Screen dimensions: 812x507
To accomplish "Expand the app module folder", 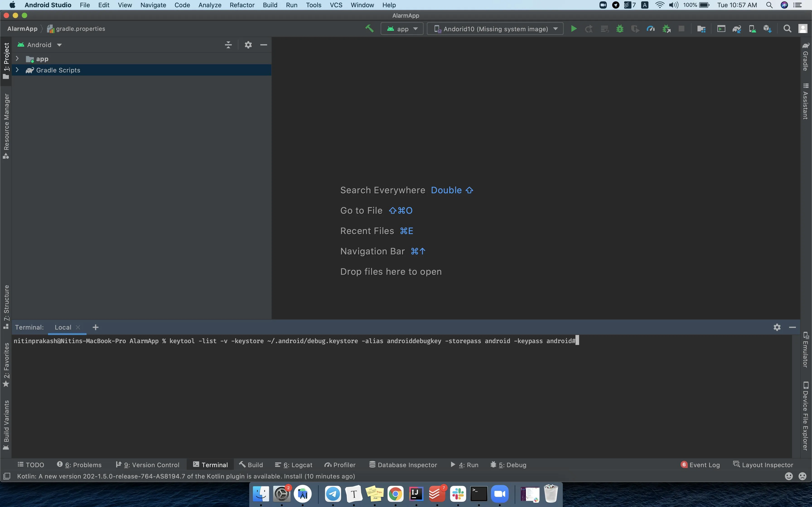I will pos(17,59).
